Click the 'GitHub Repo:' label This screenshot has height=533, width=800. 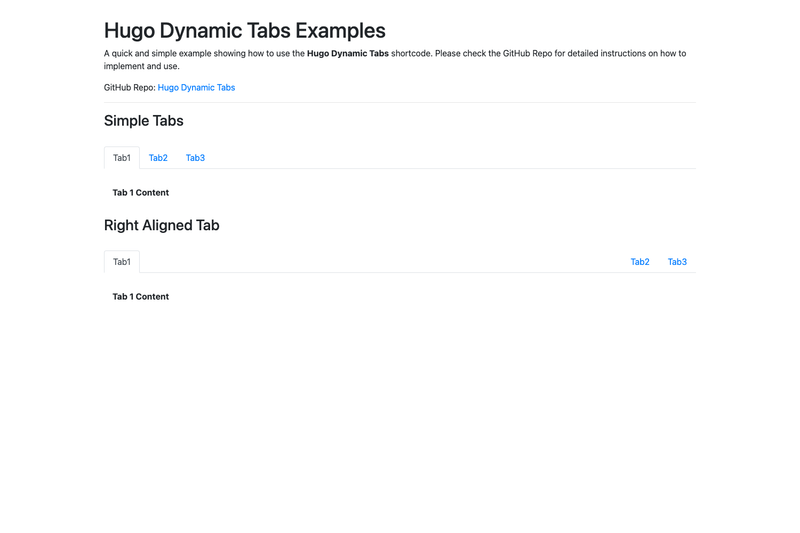pos(130,88)
